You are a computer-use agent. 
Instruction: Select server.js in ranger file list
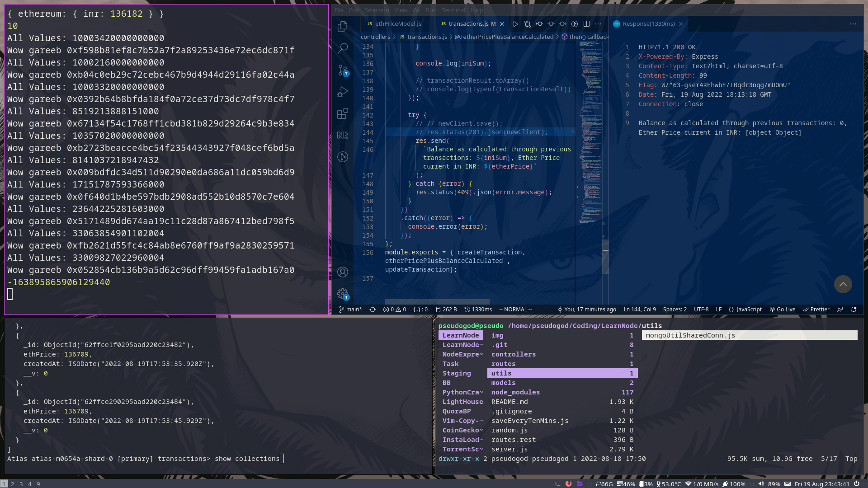(562, 449)
